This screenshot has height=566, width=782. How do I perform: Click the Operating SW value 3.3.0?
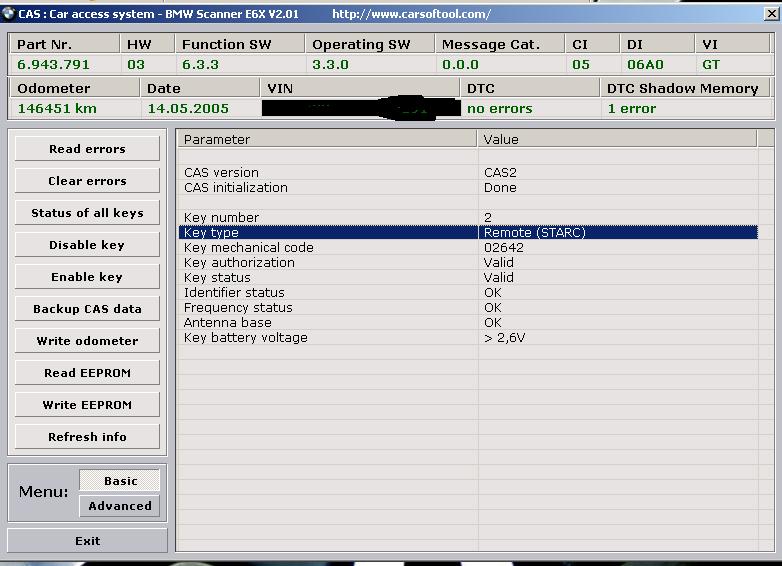click(330, 64)
